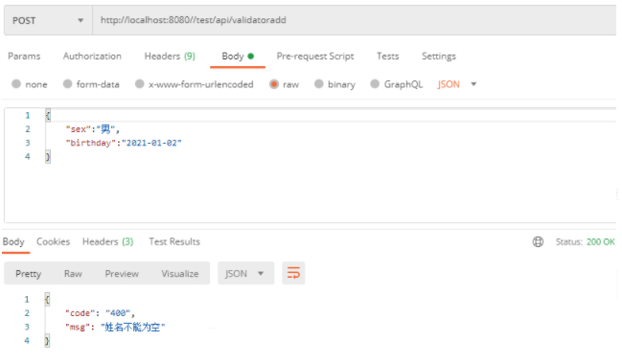Viewport: 622px width, 364px height.
Task: Click the response msg line
Action: coord(115,328)
